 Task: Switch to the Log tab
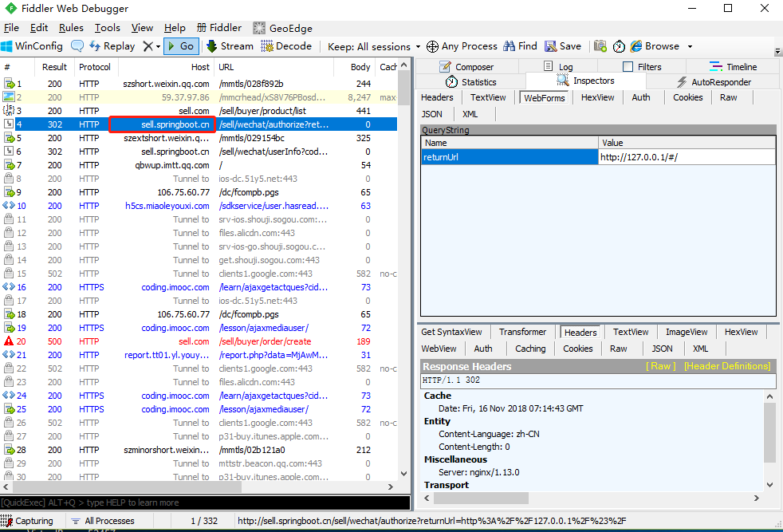558,66
